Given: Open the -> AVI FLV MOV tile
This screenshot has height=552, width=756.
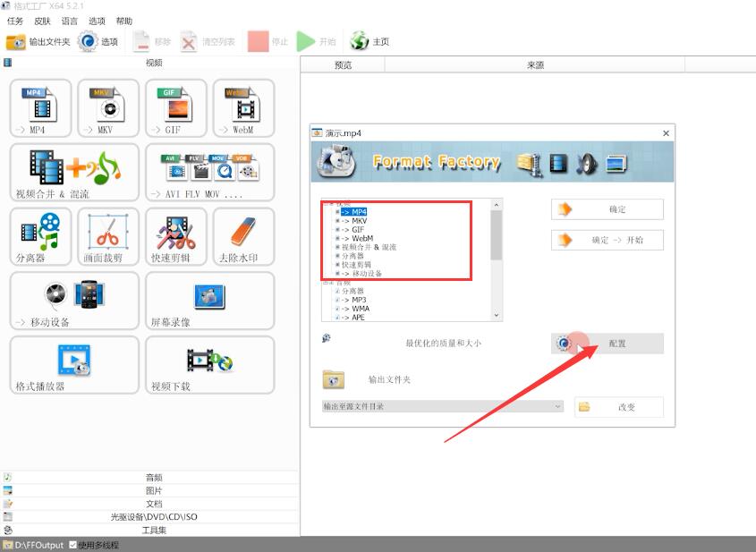Looking at the screenshot, I should pyautogui.click(x=209, y=172).
